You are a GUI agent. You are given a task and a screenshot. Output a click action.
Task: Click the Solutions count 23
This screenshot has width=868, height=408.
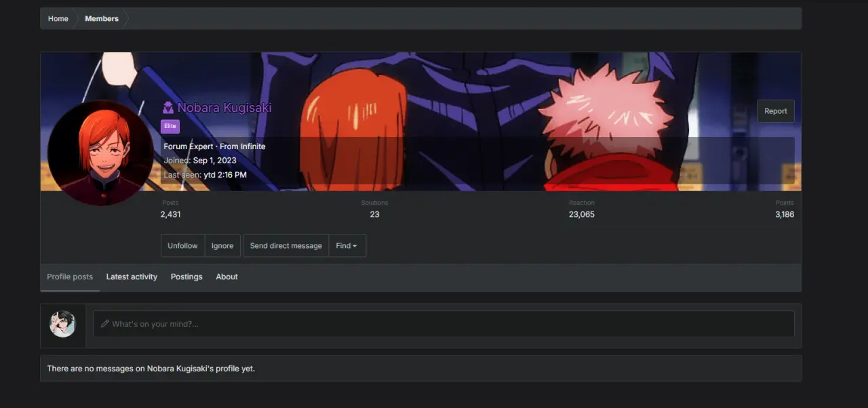coord(374,214)
